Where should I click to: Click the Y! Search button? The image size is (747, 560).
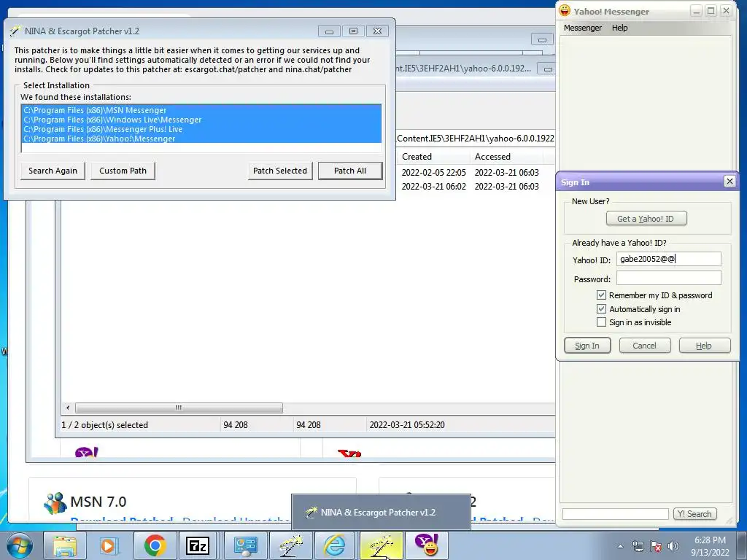click(694, 514)
